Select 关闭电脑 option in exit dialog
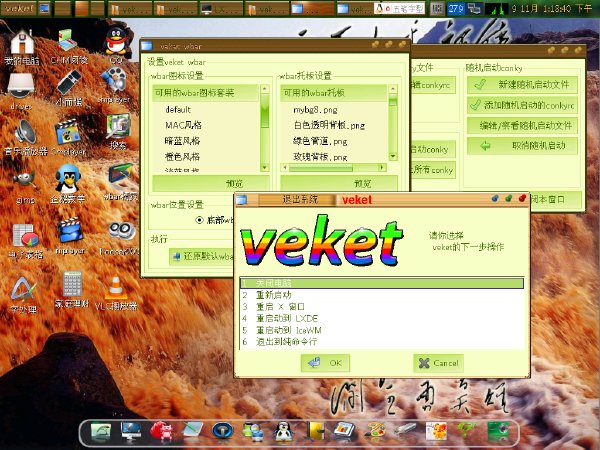The width and height of the screenshot is (600, 450). 382,283
